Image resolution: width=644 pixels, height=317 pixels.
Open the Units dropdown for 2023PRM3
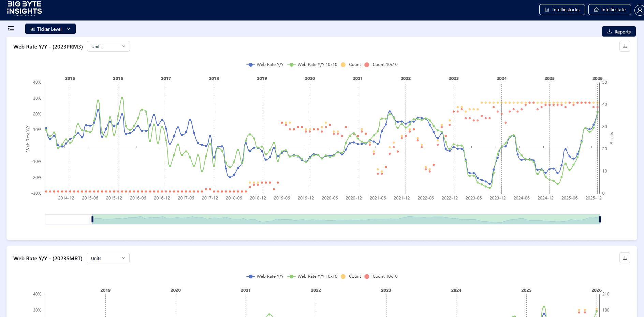click(108, 46)
